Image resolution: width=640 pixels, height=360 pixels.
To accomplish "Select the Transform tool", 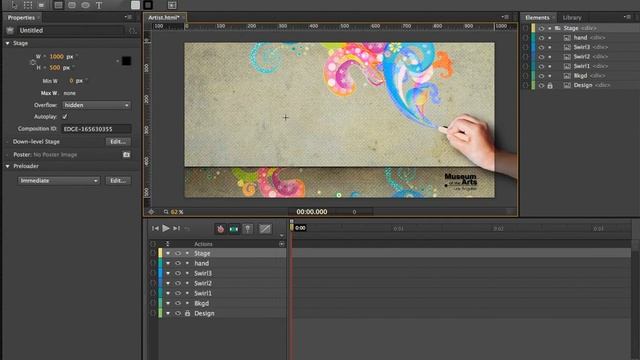I will click(28, 5).
